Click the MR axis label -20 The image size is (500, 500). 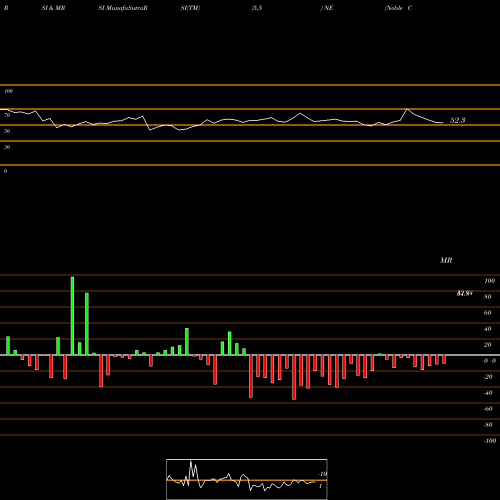[x=488, y=377]
